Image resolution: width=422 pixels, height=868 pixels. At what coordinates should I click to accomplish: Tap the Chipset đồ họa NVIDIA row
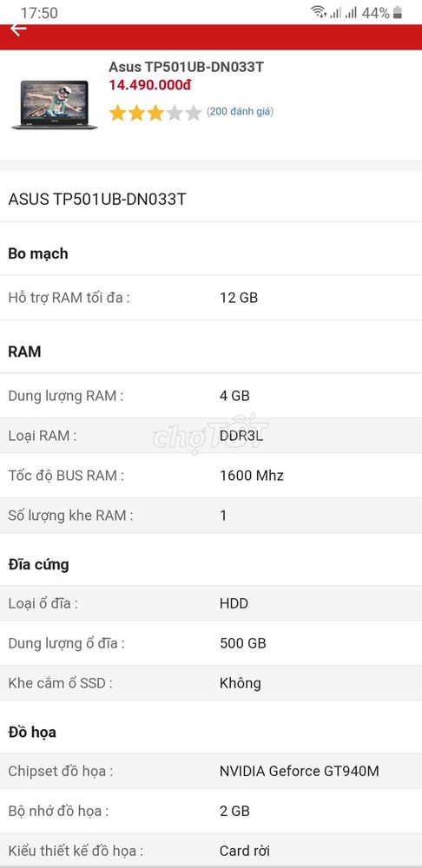point(211,771)
